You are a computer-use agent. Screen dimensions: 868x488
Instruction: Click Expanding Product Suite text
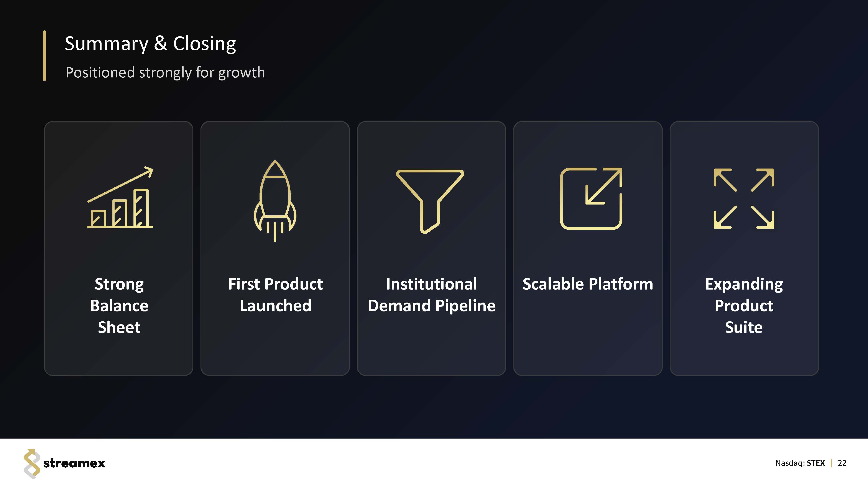pyautogui.click(x=744, y=305)
